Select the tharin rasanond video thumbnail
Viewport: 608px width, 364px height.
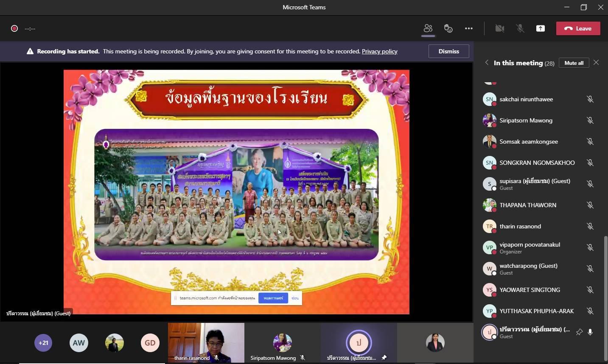tap(206, 343)
